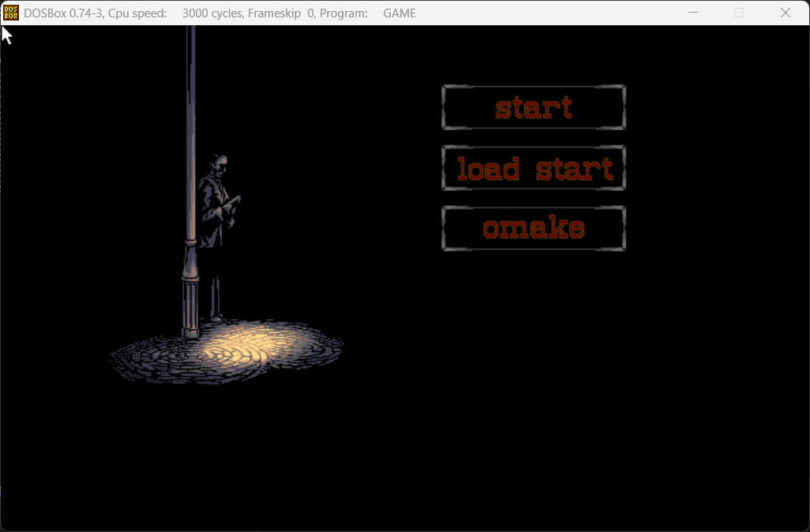810x532 pixels.
Task: Click the man's head
Action: (x=219, y=163)
